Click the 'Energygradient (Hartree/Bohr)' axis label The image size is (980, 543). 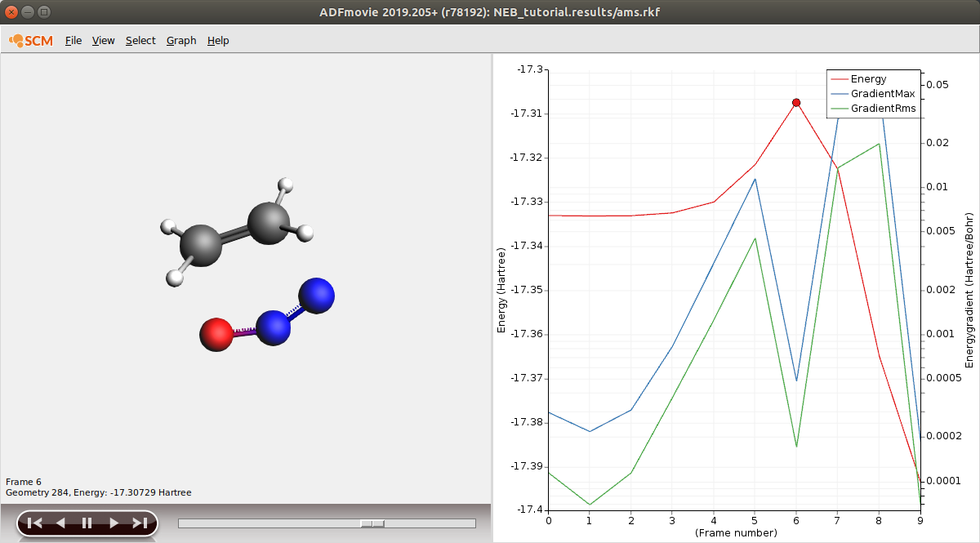[970, 290]
